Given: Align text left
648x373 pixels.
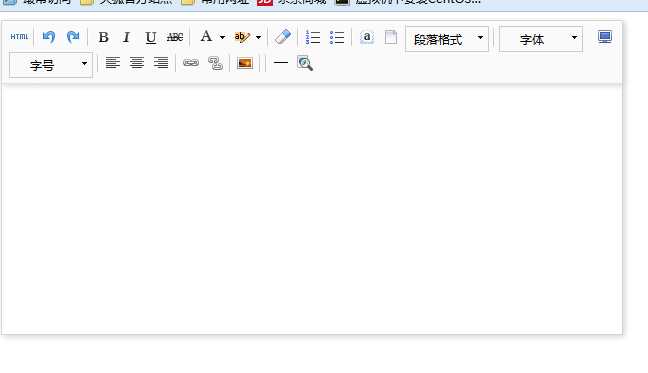Looking at the screenshot, I should [x=112, y=63].
